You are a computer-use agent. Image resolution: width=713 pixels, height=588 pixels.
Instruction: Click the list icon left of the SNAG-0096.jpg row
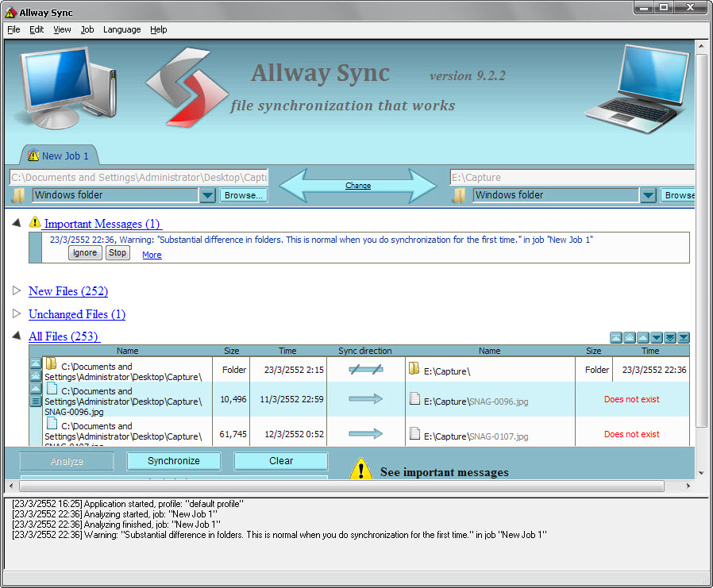[36, 402]
